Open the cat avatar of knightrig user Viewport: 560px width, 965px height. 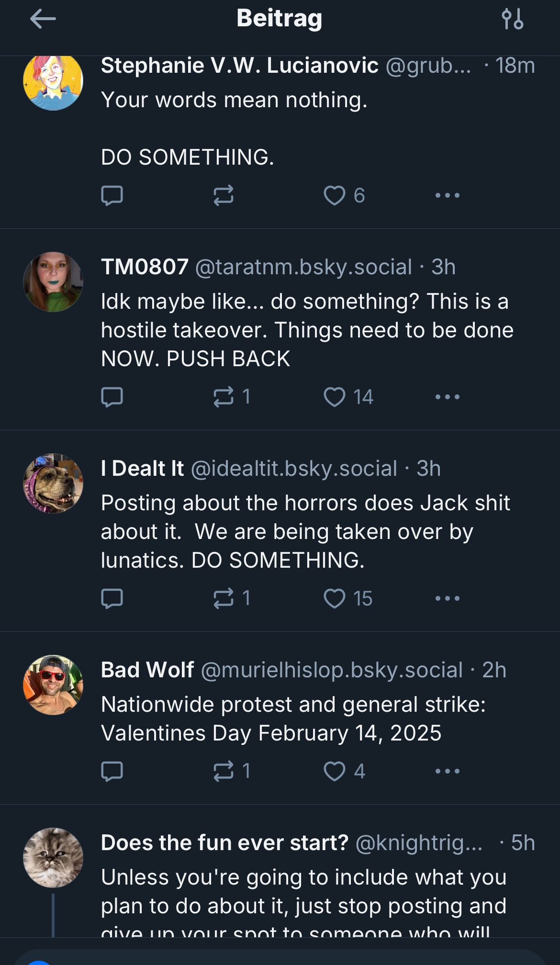[53, 858]
